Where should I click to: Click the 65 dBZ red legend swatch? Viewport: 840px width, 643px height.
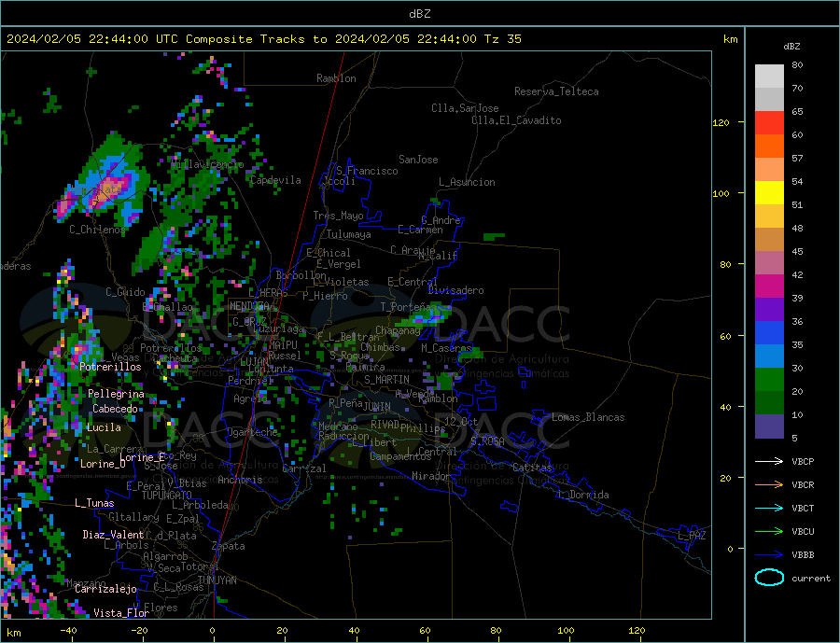point(769,122)
